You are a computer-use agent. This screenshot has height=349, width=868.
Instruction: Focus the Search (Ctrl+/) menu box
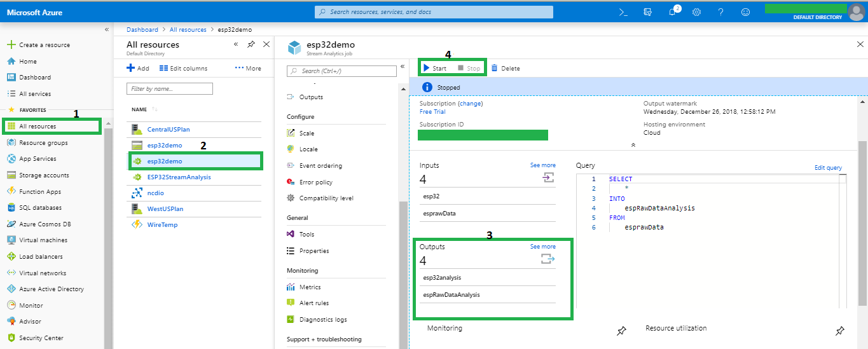341,71
